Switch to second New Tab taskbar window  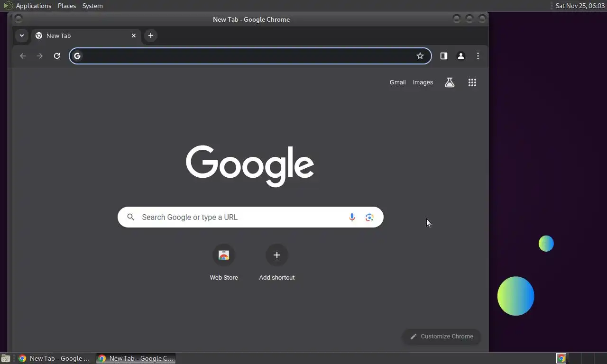136,358
